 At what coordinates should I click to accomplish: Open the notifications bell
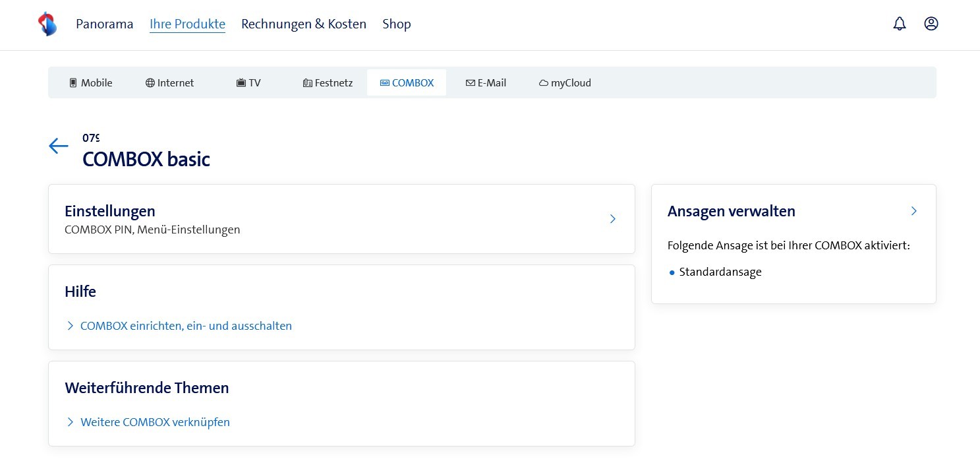point(899,24)
